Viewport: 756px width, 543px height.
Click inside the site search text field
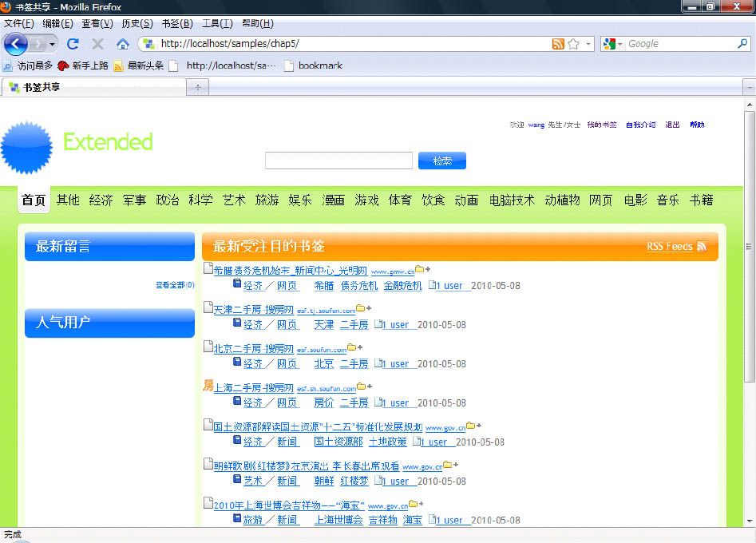tap(338, 161)
